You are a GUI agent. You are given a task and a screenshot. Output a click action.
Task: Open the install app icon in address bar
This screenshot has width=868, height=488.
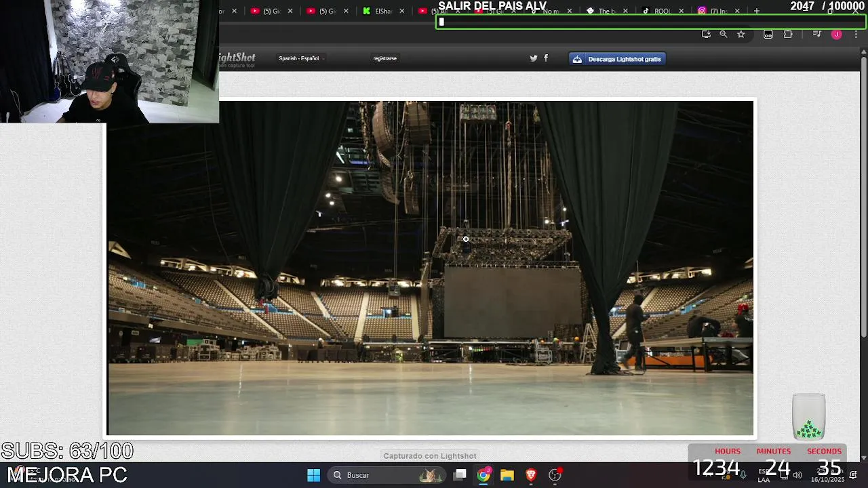(706, 35)
